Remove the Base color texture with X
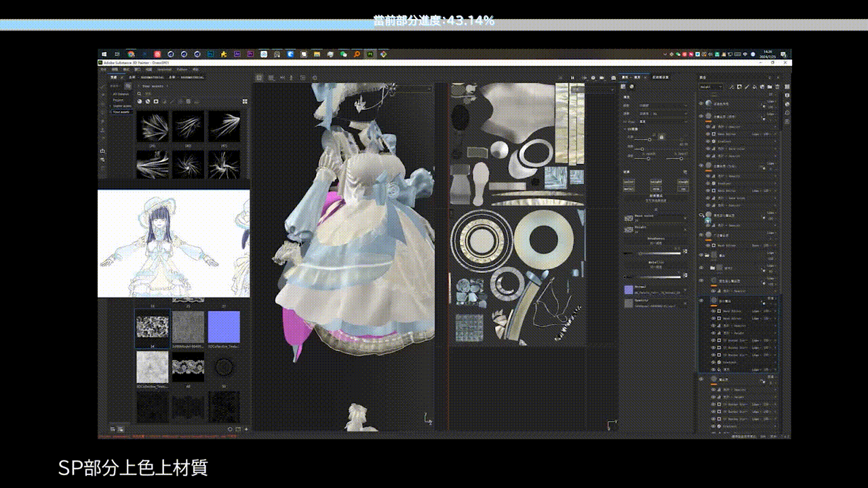The image size is (868, 488). tap(685, 218)
